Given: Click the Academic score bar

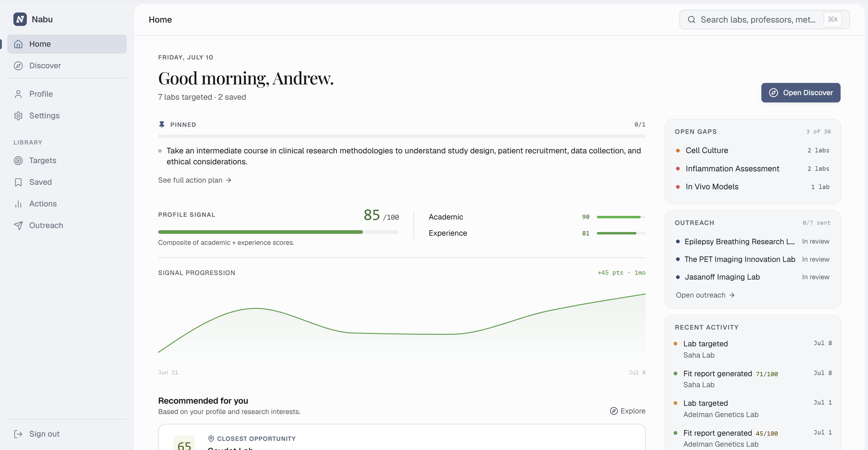Looking at the screenshot, I should tap(621, 217).
